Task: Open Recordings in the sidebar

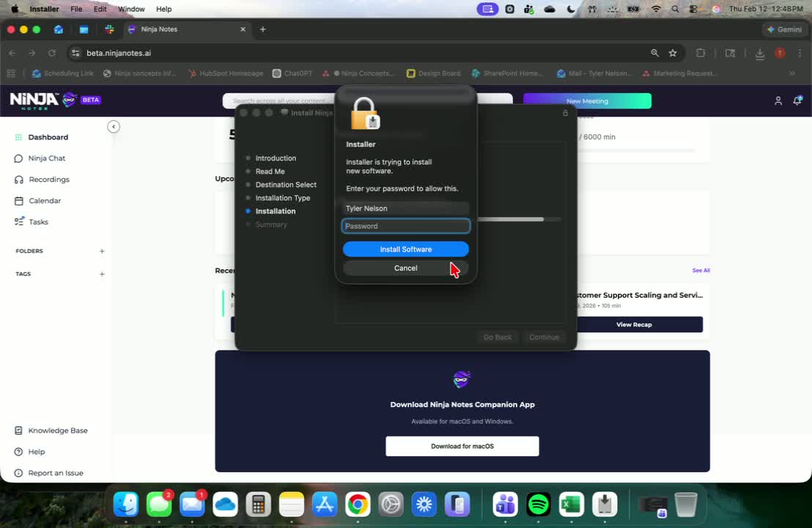Action: (x=48, y=179)
